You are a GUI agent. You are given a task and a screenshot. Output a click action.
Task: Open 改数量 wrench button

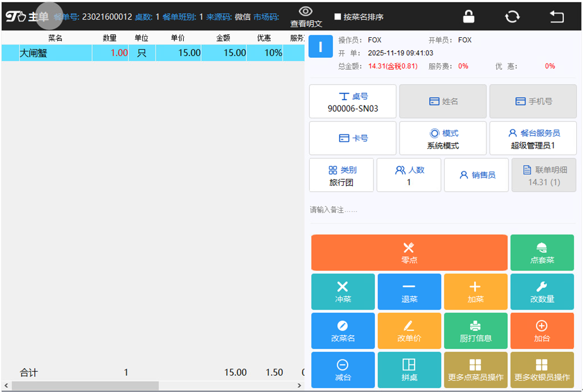pyautogui.click(x=542, y=292)
